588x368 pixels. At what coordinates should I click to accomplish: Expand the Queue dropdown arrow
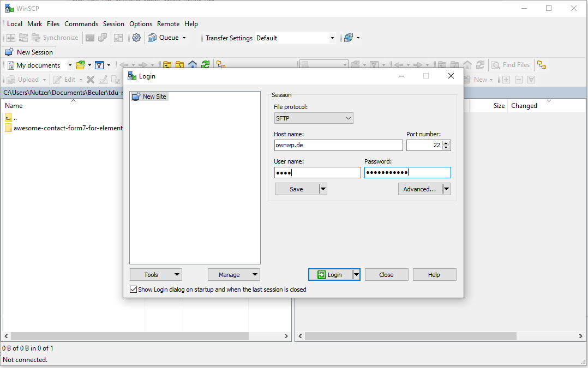click(184, 38)
